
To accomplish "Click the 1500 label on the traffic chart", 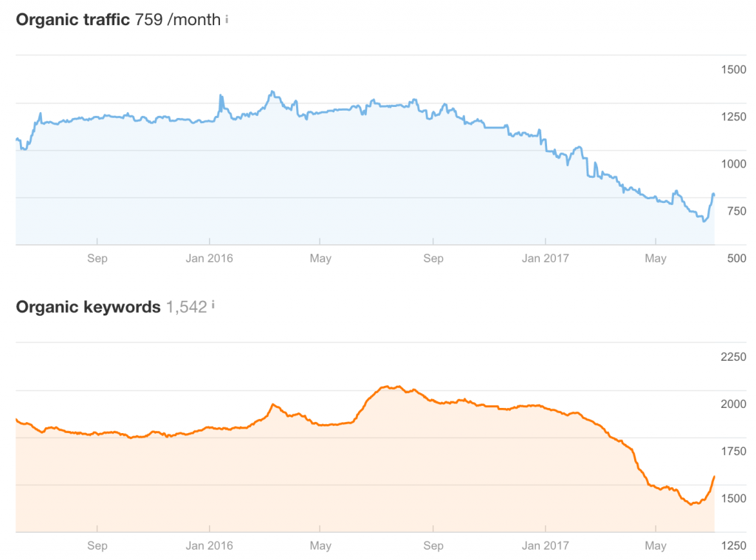I will coord(733,69).
